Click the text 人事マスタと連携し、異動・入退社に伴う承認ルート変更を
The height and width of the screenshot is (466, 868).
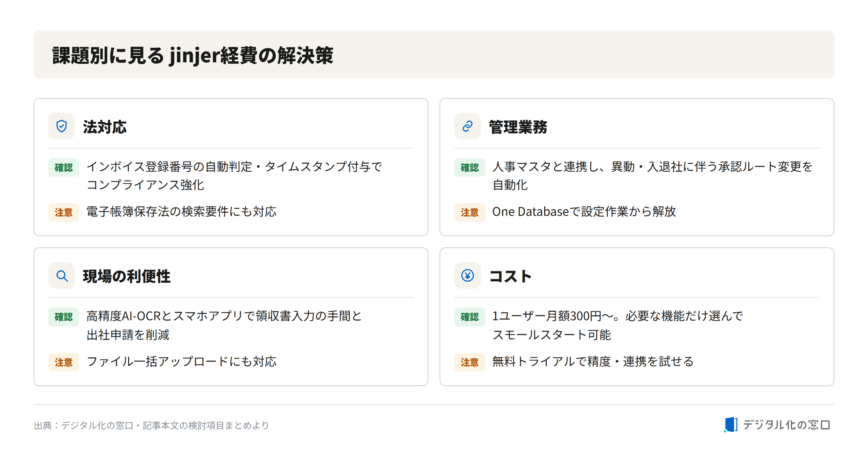point(652,167)
